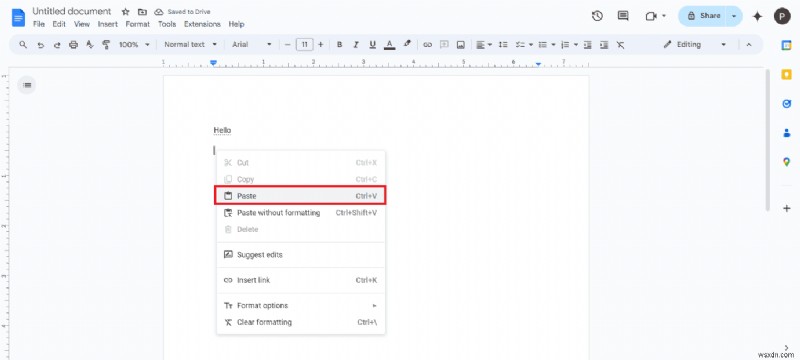Open the Arial font dropdown
The width and height of the screenshot is (800, 360).
[252, 45]
